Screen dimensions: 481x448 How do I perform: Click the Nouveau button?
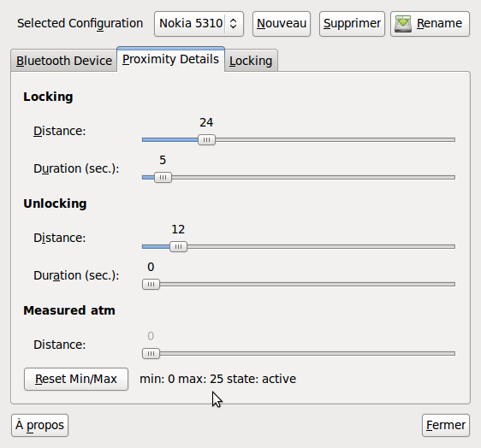(x=282, y=24)
